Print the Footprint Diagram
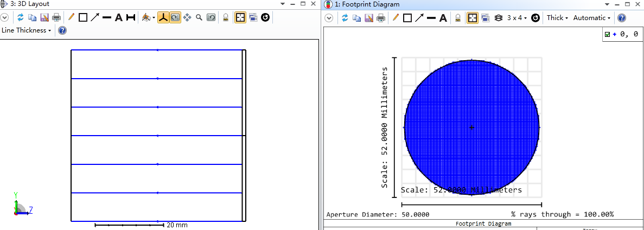 click(381, 18)
